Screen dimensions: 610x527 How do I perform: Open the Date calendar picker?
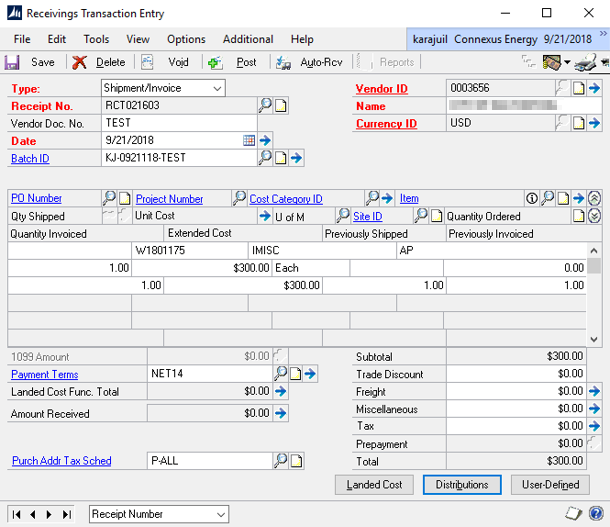[249, 141]
